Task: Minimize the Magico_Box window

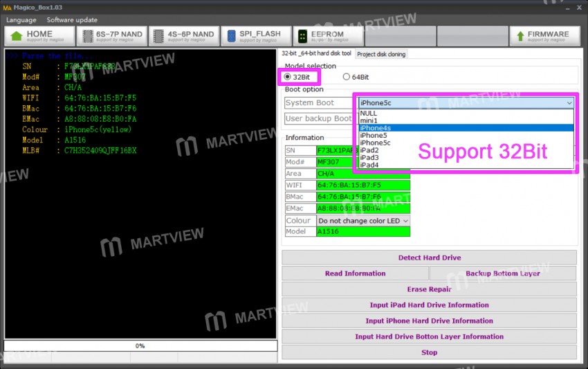Action: 568,8
